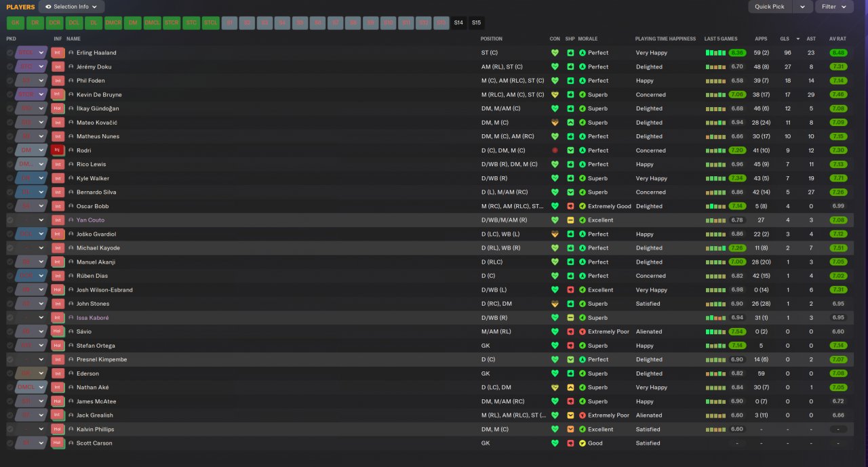Viewport: 868px width, 467px height.
Task: Open Erling Haaland's player profile
Action: click(x=96, y=53)
